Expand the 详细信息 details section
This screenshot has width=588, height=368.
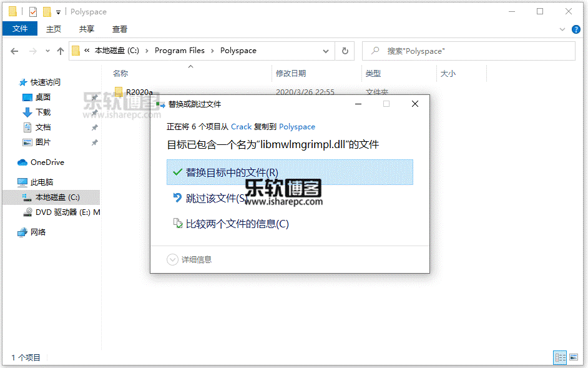[x=173, y=259]
